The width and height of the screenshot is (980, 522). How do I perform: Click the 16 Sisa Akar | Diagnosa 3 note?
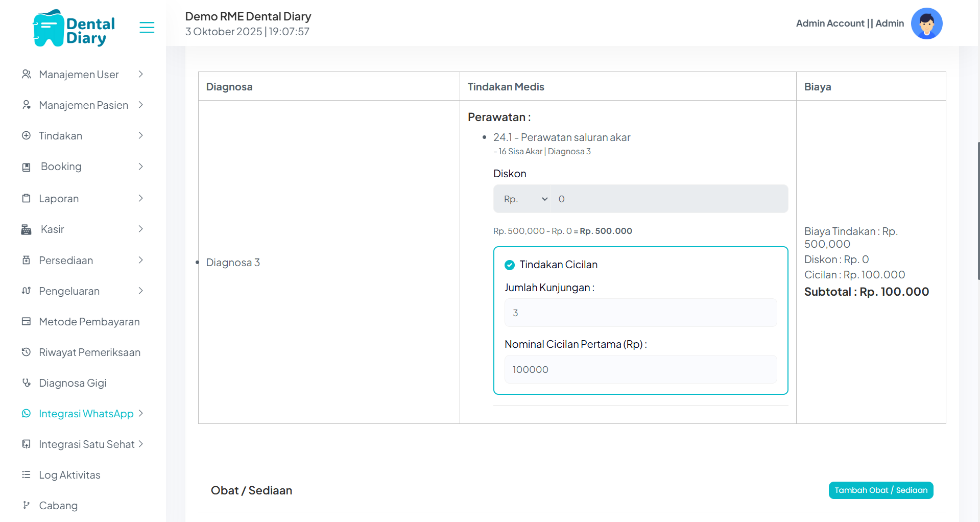tap(542, 151)
